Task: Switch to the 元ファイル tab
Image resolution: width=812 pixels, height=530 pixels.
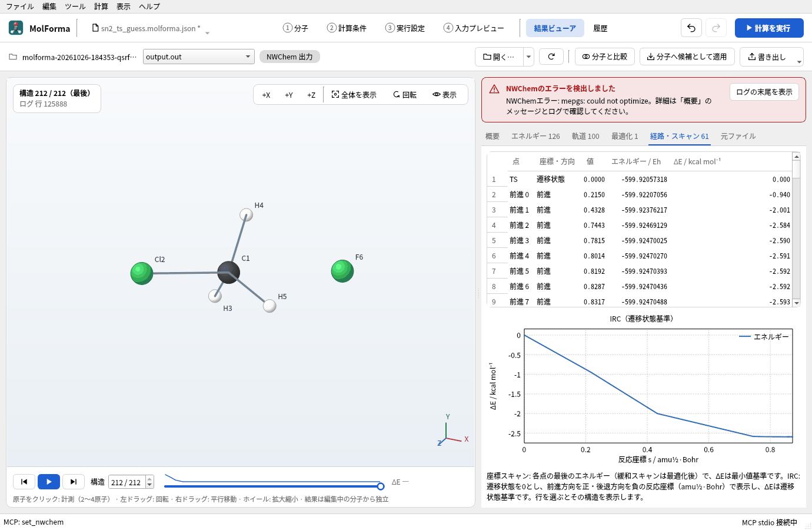Action: (x=738, y=136)
